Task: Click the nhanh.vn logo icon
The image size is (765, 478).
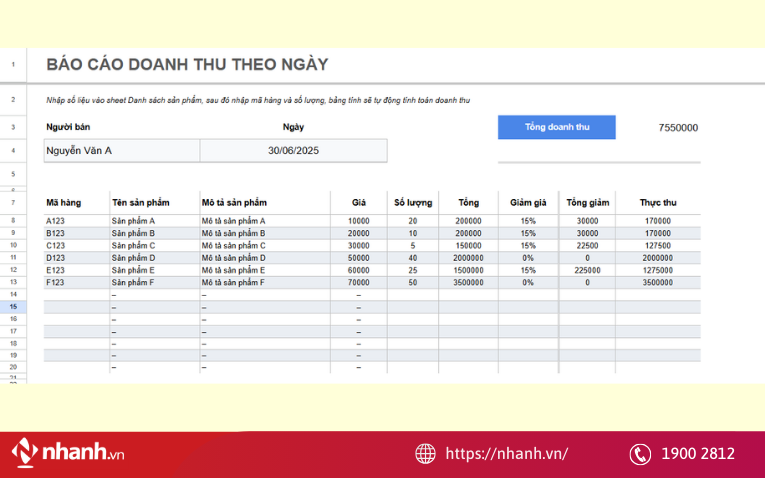Action: 24,452
